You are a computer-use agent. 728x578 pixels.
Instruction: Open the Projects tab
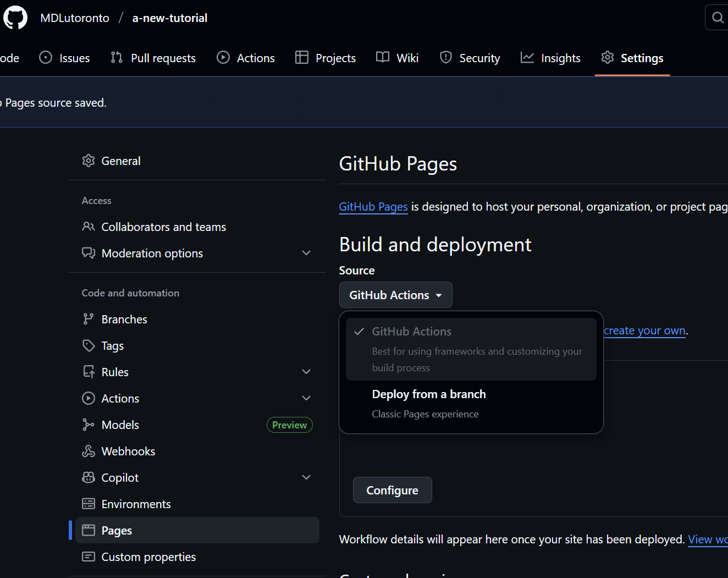tap(325, 57)
